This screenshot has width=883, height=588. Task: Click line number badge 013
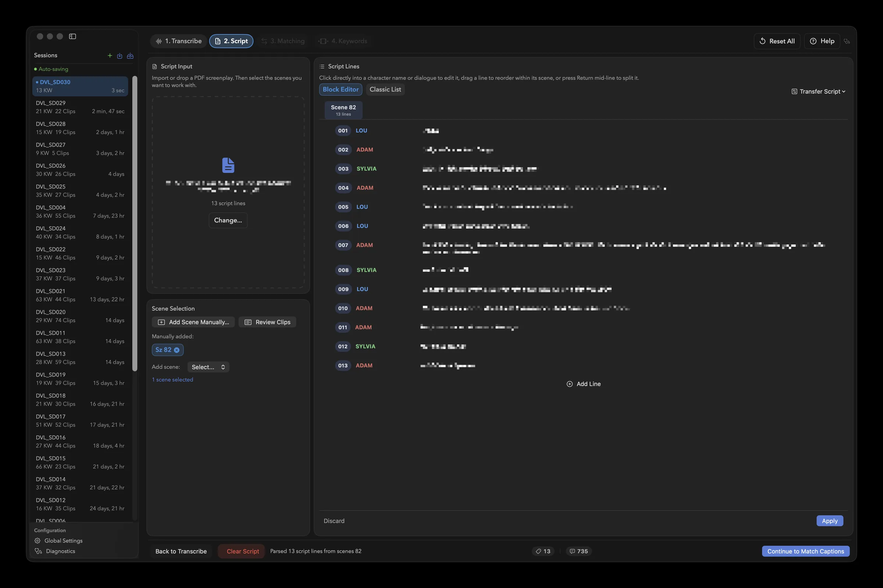pos(343,365)
